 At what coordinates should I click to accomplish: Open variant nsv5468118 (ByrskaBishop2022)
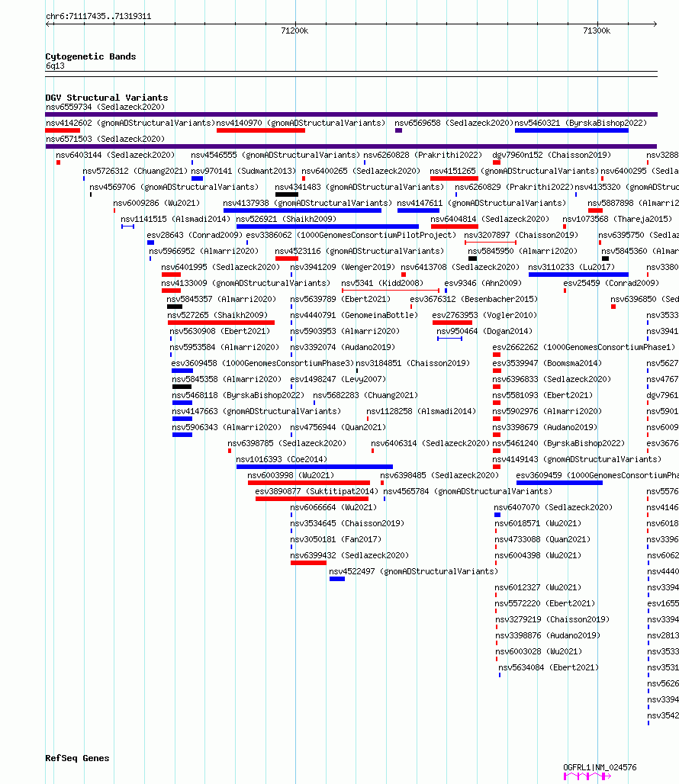[238, 395]
